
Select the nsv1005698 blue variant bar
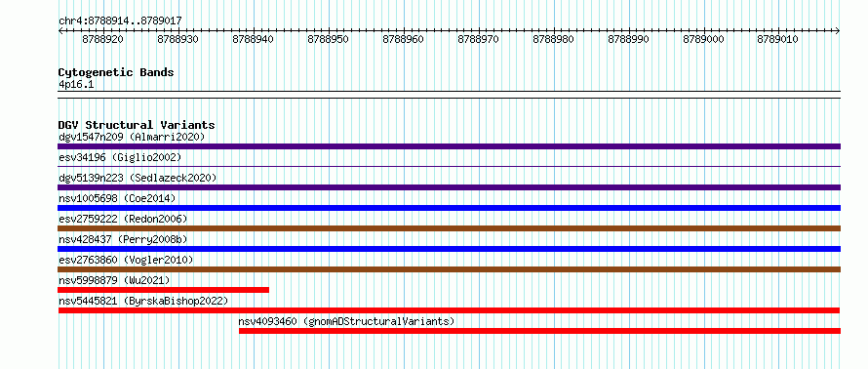[x=449, y=208]
